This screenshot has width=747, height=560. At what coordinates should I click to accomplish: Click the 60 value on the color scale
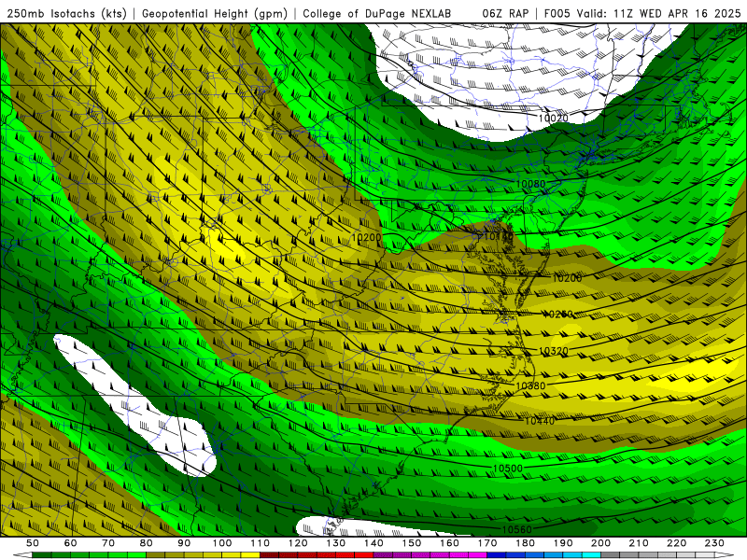click(71, 543)
